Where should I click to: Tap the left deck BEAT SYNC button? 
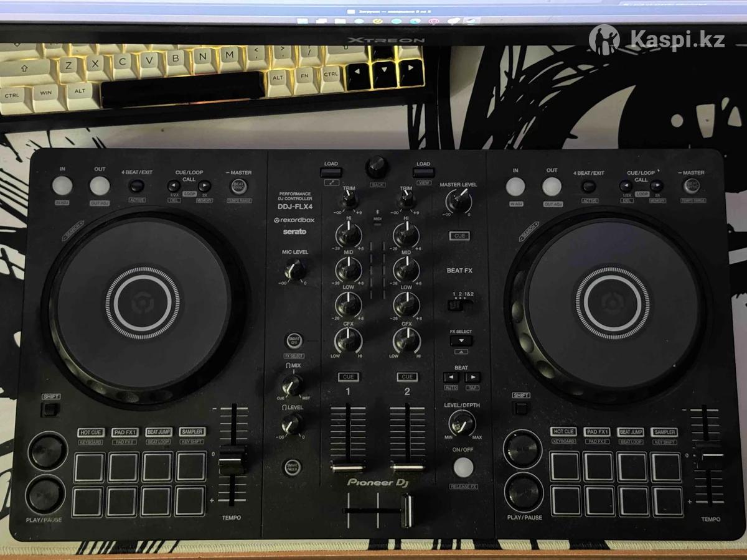coord(238,186)
